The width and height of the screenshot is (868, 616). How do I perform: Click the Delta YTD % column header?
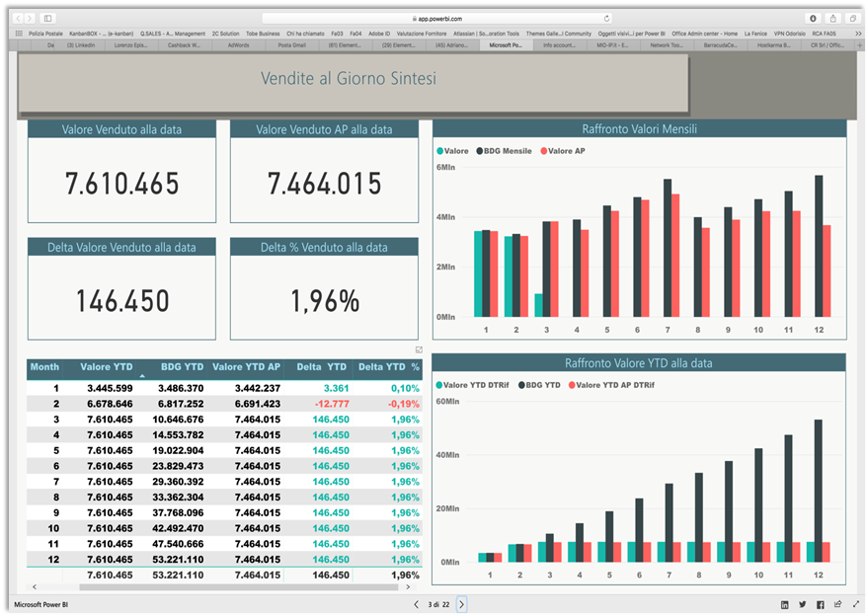tap(389, 367)
